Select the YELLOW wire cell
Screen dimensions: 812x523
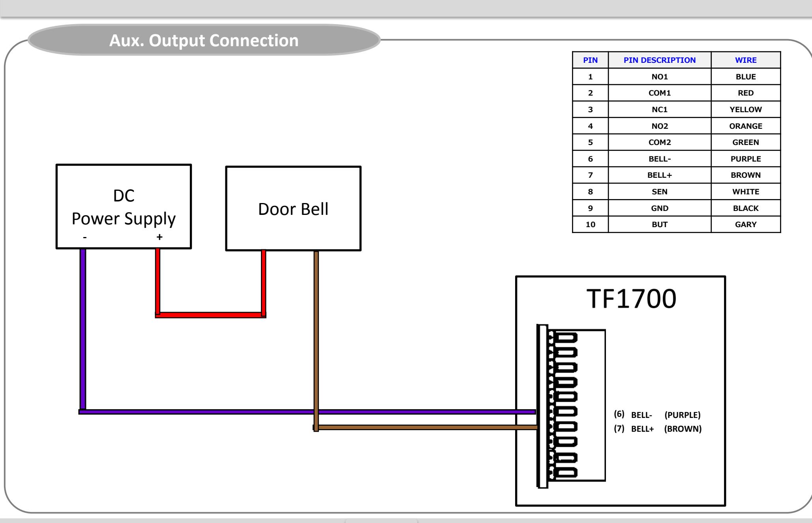click(746, 109)
